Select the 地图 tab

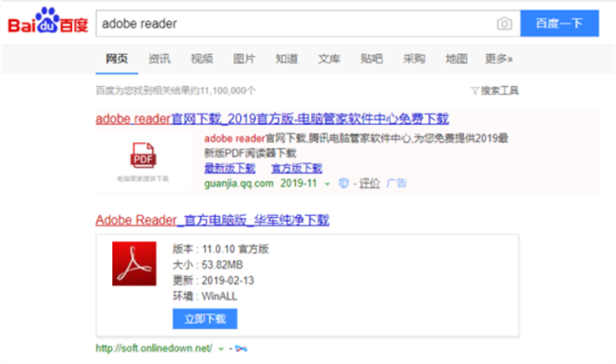(x=456, y=58)
